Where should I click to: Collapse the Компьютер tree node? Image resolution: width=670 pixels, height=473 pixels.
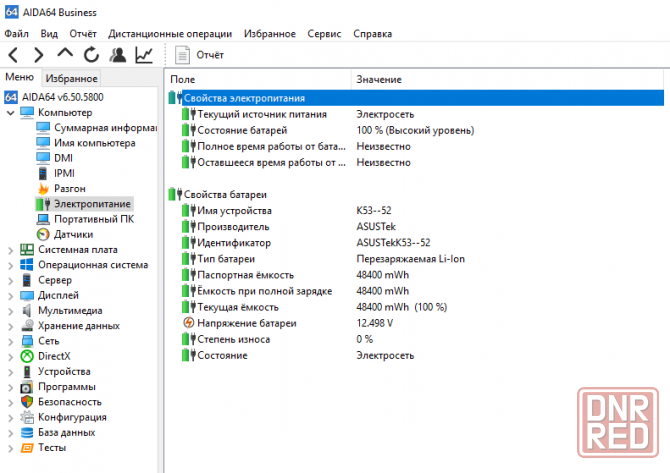pyautogui.click(x=10, y=112)
